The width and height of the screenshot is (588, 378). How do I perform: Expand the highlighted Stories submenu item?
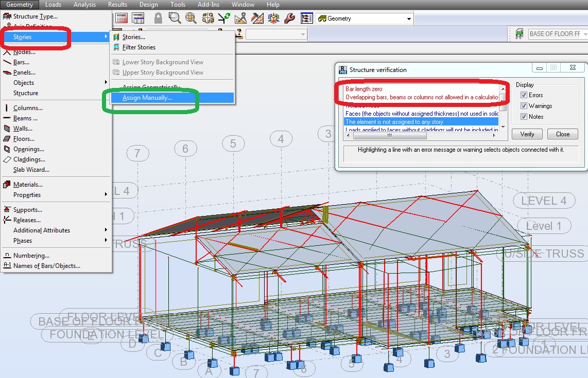coord(56,37)
